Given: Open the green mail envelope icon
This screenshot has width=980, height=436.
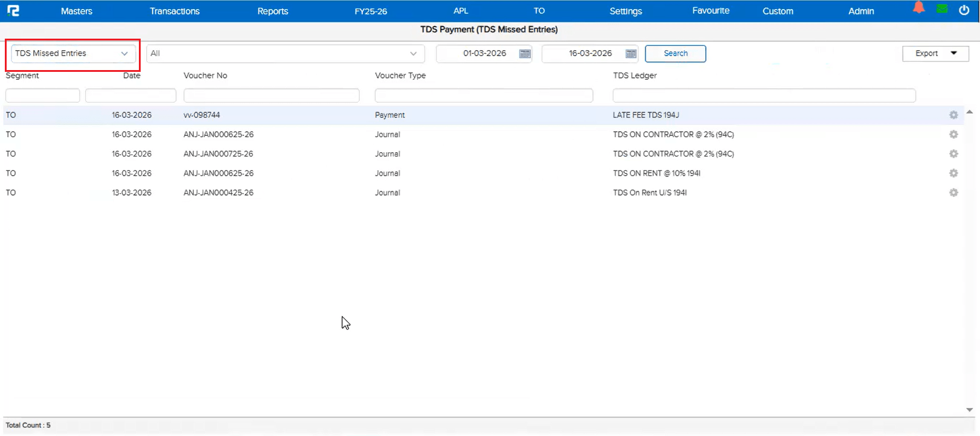Looking at the screenshot, I should (x=942, y=9).
